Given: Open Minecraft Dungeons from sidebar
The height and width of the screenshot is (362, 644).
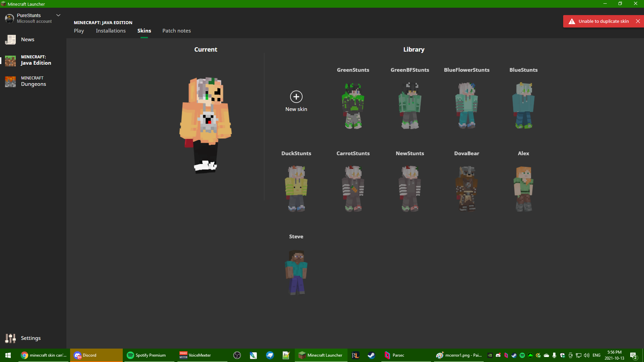Looking at the screenshot, I should (x=33, y=81).
